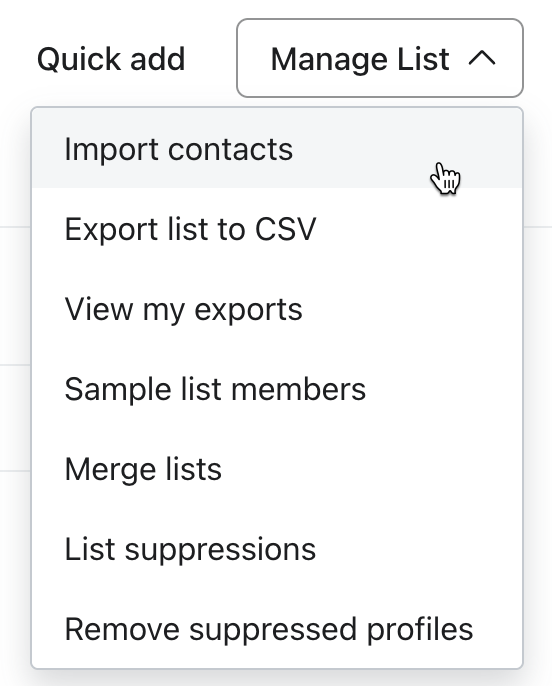Open the Quick add link

[111, 59]
